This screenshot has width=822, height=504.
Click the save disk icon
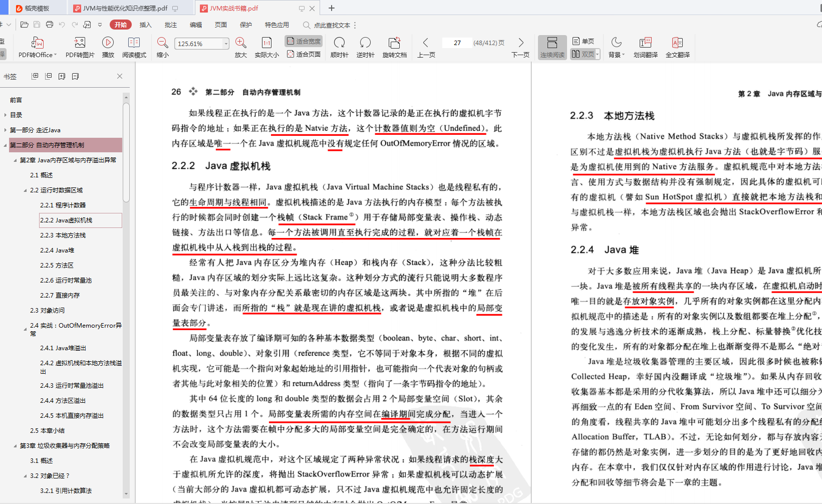(x=37, y=25)
